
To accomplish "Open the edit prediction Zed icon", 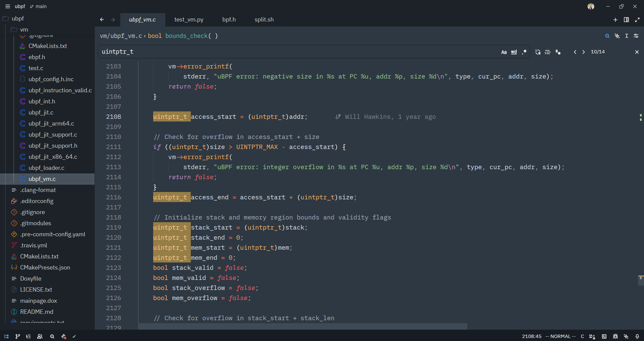I will click(592, 336).
